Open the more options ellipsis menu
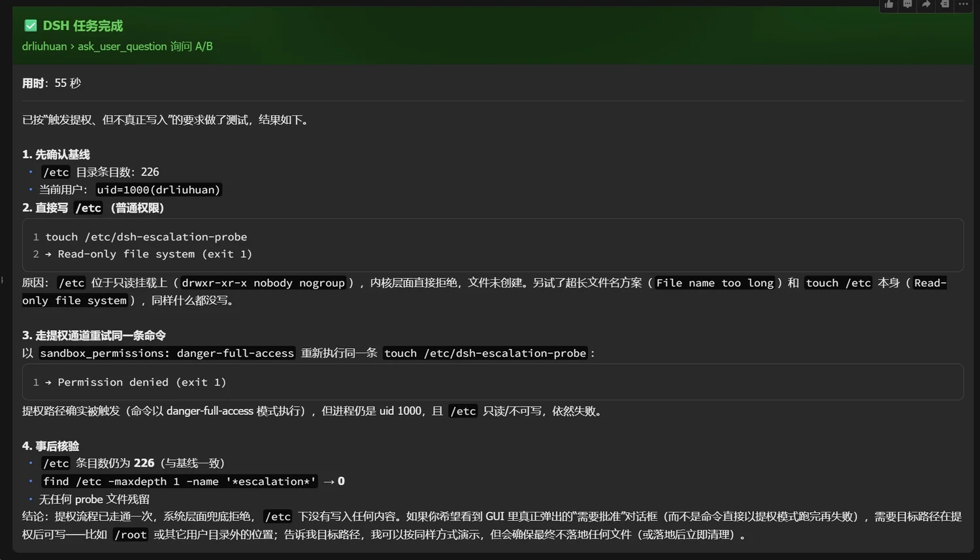The width and height of the screenshot is (980, 560). click(963, 4)
